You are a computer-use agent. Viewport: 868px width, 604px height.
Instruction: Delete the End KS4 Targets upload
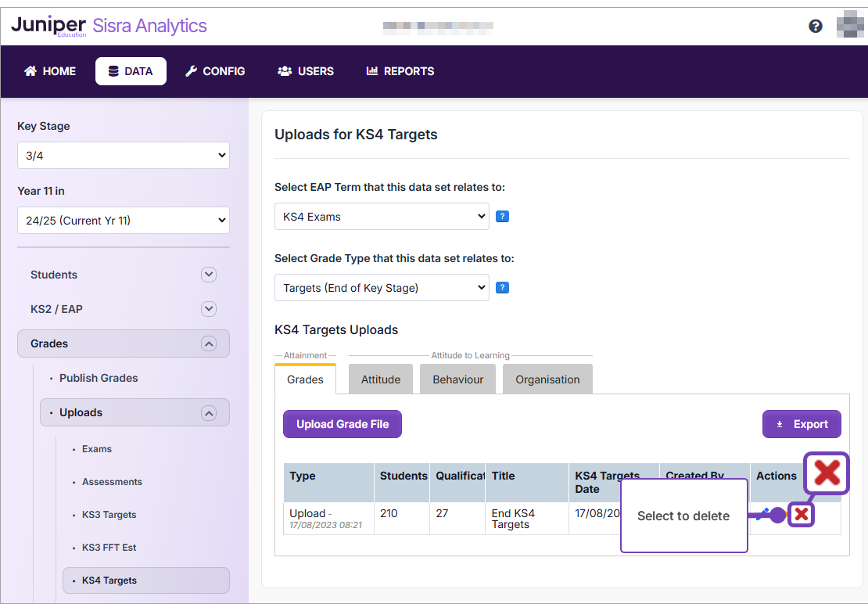(801, 514)
